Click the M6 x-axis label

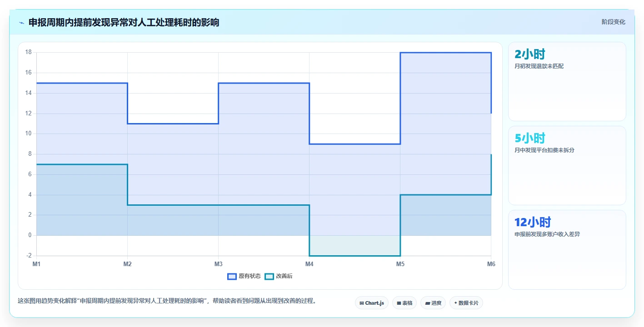491,264
